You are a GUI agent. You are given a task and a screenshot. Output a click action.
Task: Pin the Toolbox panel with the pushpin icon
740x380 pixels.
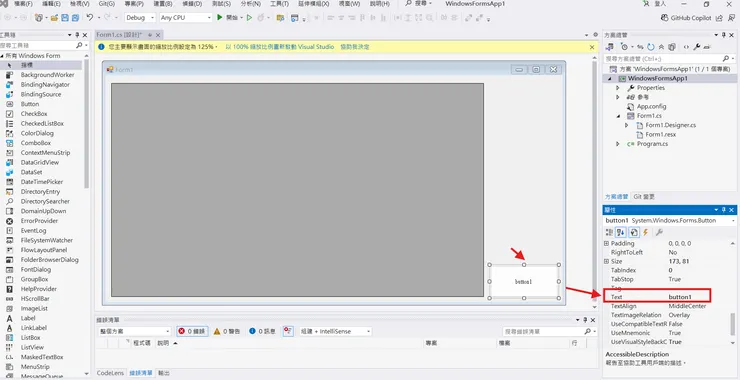(x=77, y=35)
